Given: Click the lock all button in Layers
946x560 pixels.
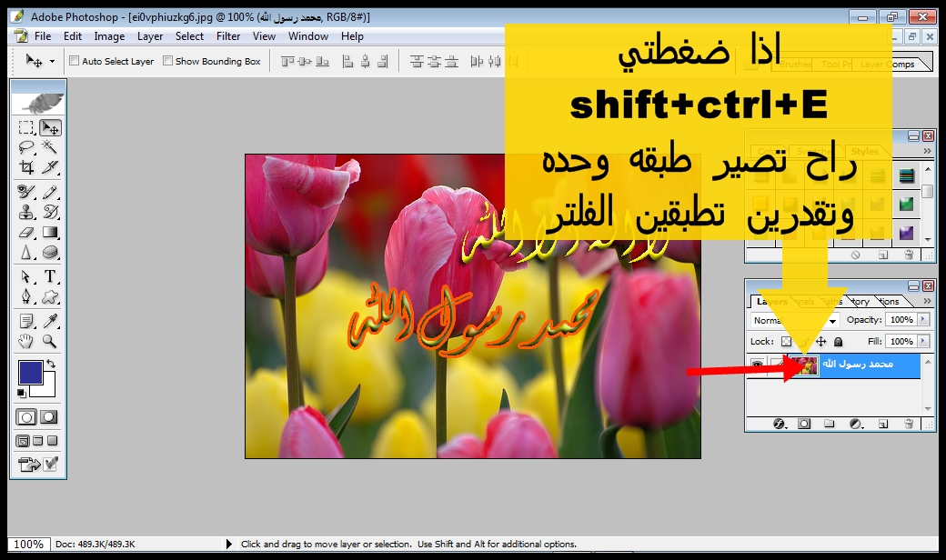Looking at the screenshot, I should [x=838, y=342].
